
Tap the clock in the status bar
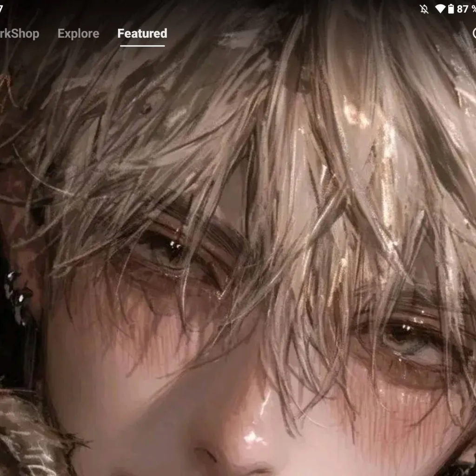(x=1, y=9)
